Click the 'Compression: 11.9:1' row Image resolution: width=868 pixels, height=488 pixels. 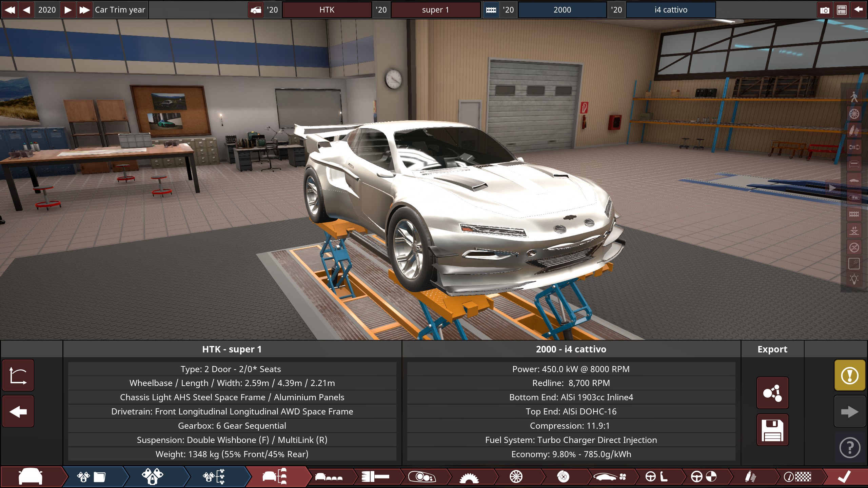click(x=571, y=426)
